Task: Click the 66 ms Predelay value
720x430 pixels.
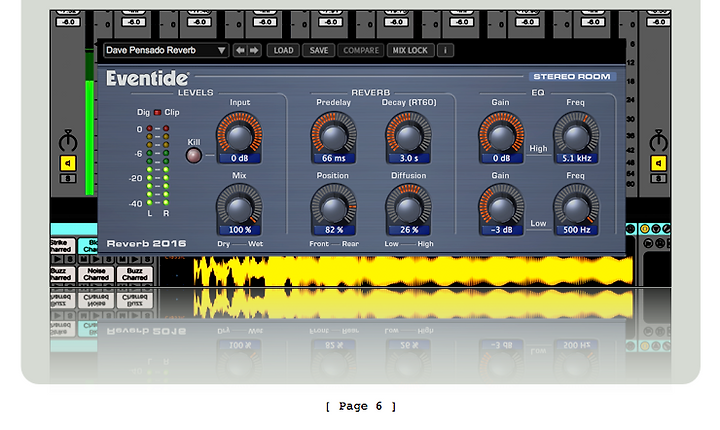Action: pyautogui.click(x=333, y=158)
